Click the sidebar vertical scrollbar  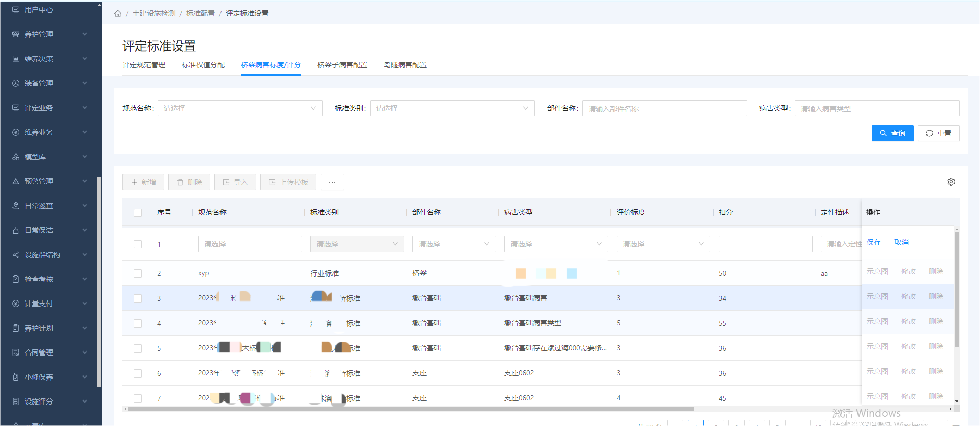[99, 282]
